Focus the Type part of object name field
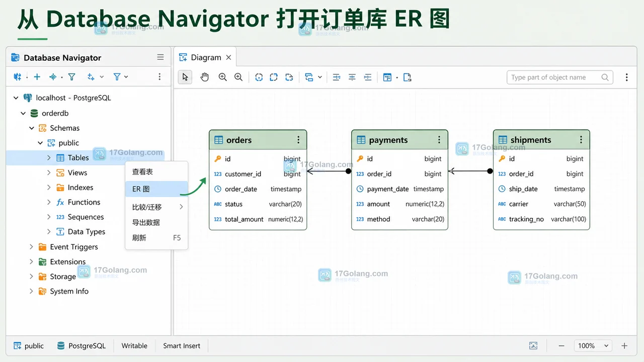 tap(559, 77)
